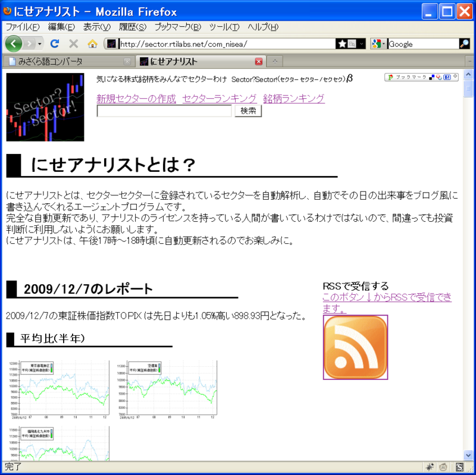This screenshot has height=475, width=476.
Task: Click the large orange RSS feed button
Action: tap(355, 348)
